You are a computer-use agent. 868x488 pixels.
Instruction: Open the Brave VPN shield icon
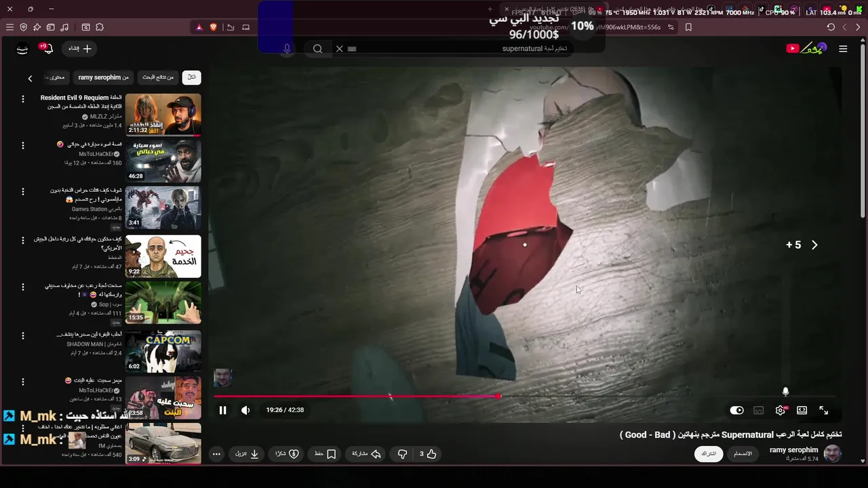[x=23, y=27]
